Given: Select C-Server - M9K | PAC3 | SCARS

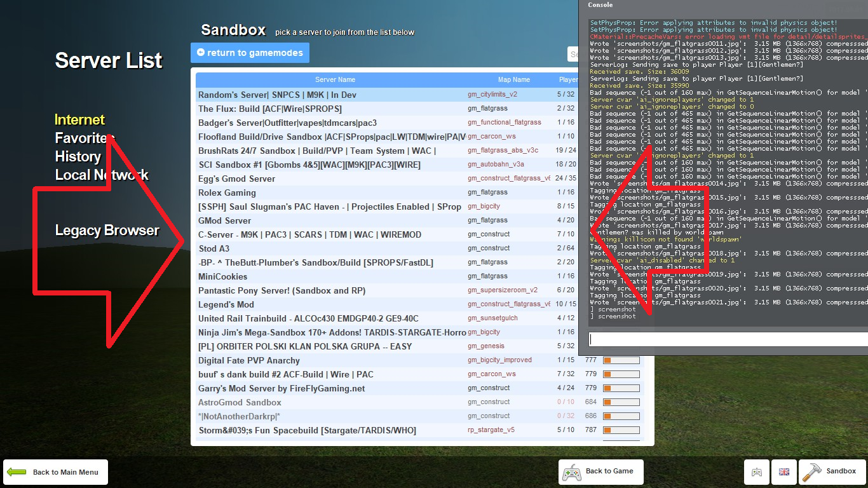Looking at the screenshot, I should tap(387, 234).
